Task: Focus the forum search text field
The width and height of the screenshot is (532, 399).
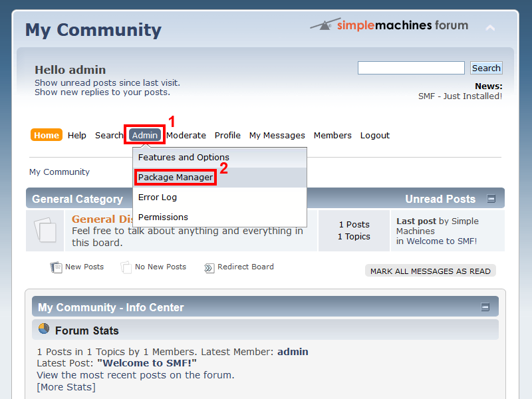Action: point(411,68)
